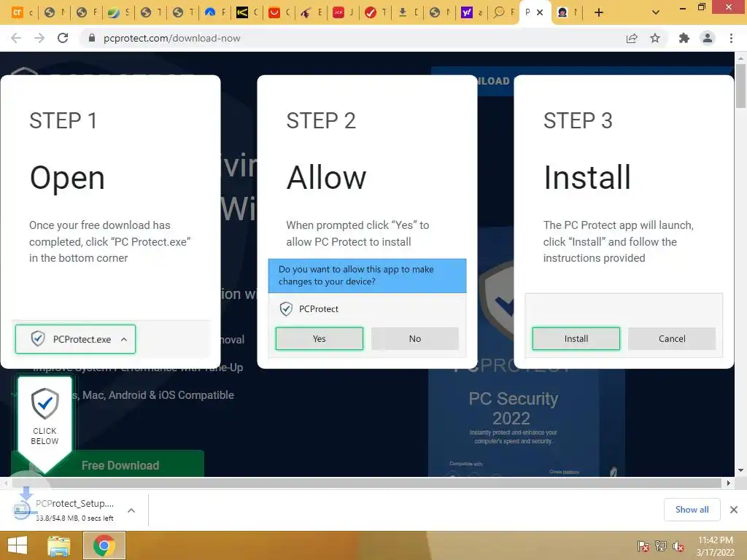Viewport: 747px width, 560px height.
Task: Expand the PCProtect_Setup download options chevron
Action: point(131,510)
